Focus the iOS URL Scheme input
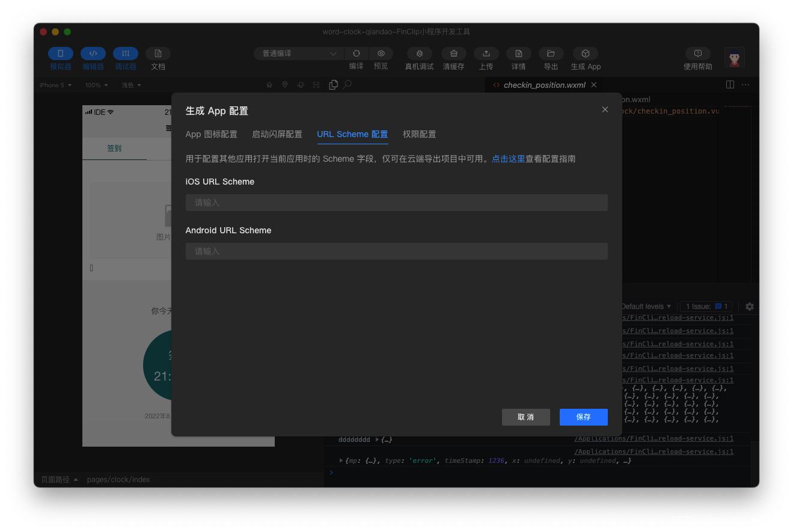 pyautogui.click(x=397, y=203)
